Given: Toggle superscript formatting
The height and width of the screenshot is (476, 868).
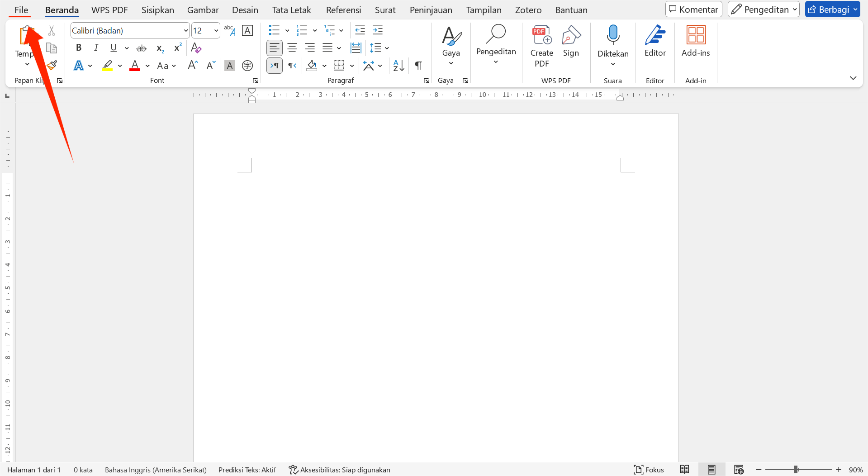Looking at the screenshot, I should click(x=177, y=48).
